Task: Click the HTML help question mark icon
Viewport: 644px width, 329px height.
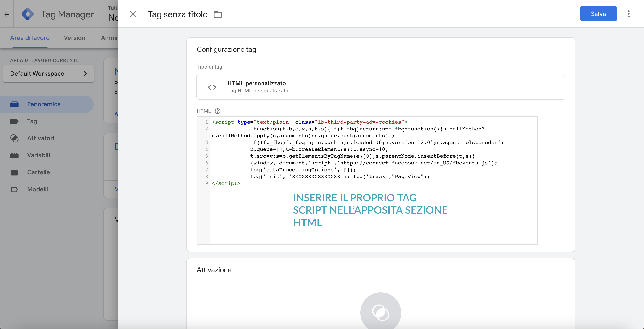Action: click(217, 111)
